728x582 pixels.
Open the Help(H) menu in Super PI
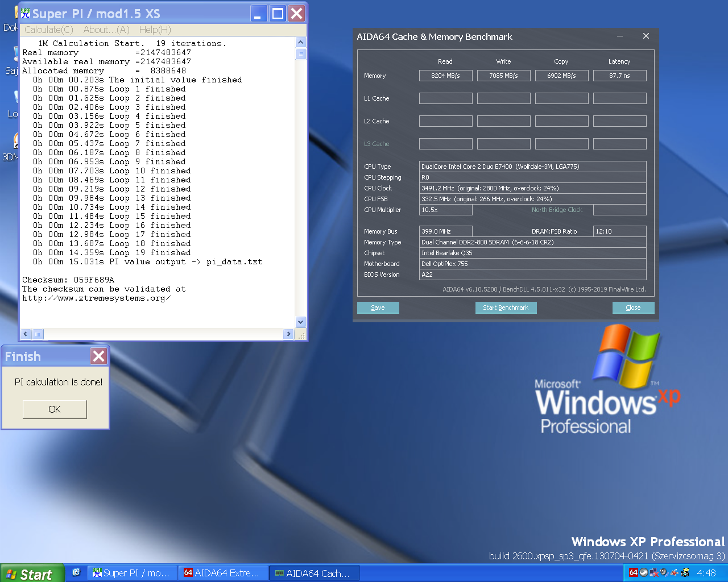[155, 30]
